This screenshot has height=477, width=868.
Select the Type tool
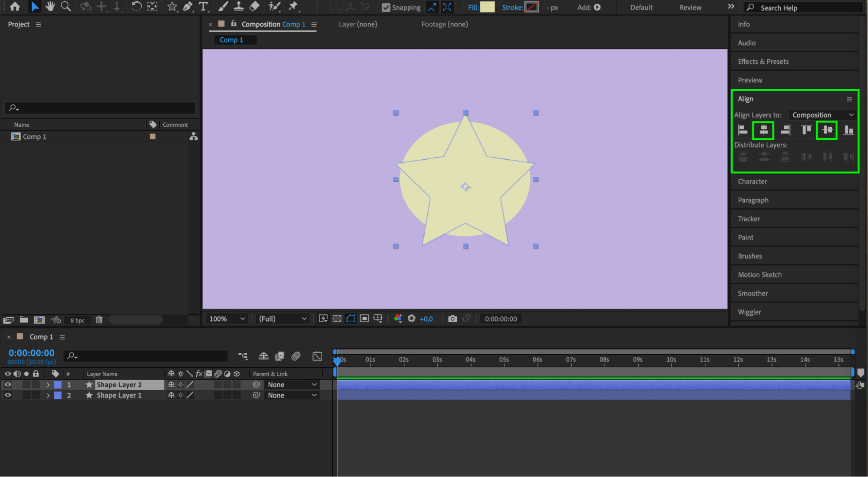203,7
